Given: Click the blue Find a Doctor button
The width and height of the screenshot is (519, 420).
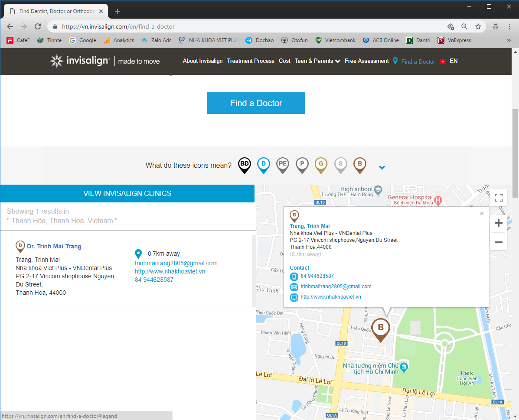Looking at the screenshot, I should (x=256, y=103).
